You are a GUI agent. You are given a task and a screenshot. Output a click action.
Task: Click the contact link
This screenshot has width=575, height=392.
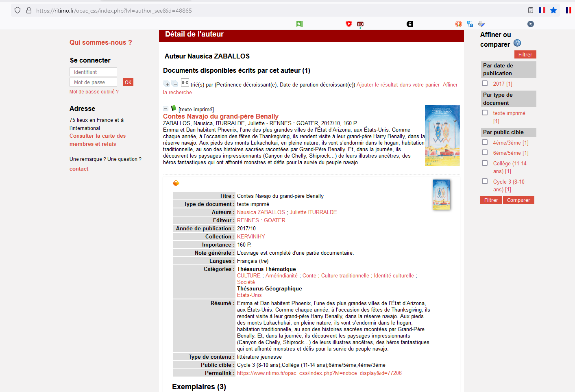click(x=79, y=169)
